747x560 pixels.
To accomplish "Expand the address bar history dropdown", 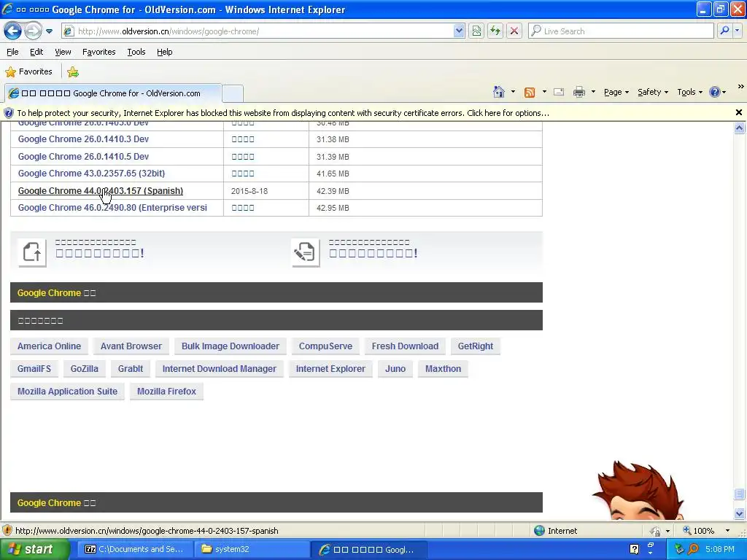I will [459, 31].
